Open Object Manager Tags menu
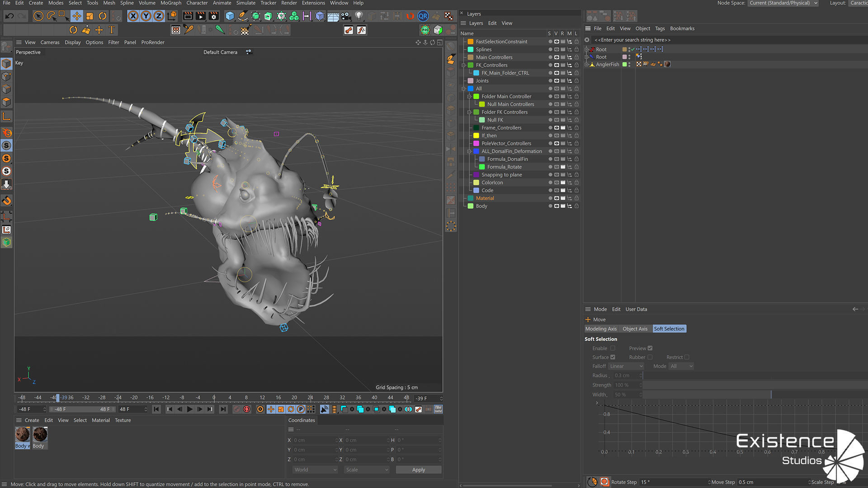 [660, 28]
